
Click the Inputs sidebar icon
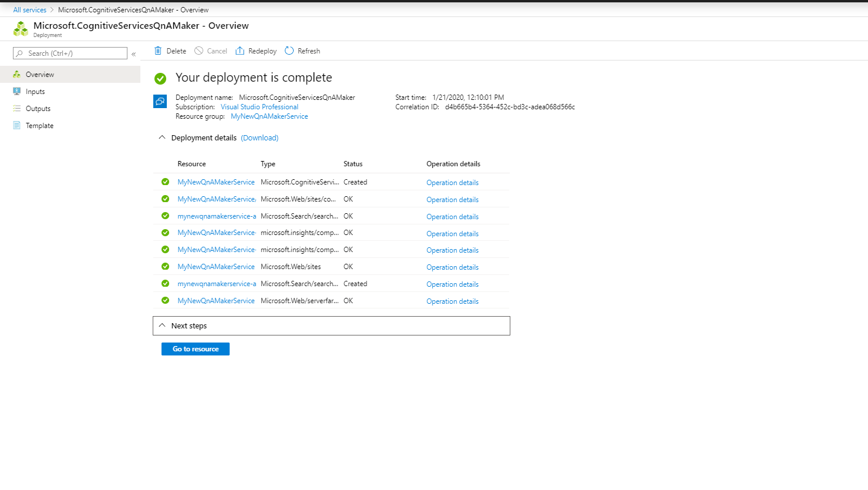(16, 92)
